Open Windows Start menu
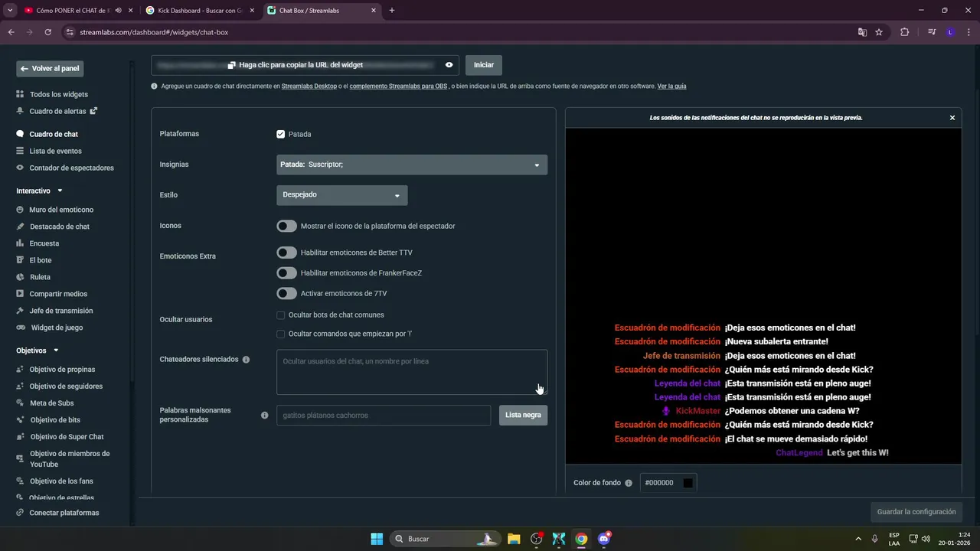This screenshot has width=980, height=551. [377, 539]
